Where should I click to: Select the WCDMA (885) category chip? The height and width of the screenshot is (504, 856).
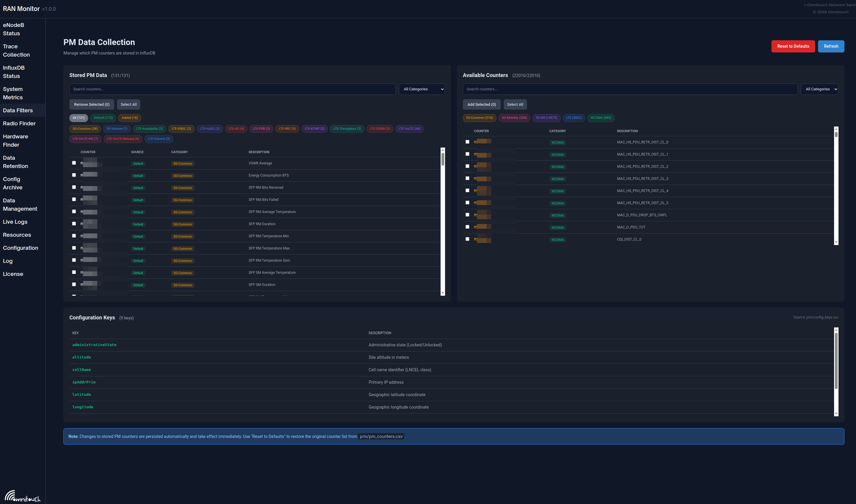(x=600, y=118)
